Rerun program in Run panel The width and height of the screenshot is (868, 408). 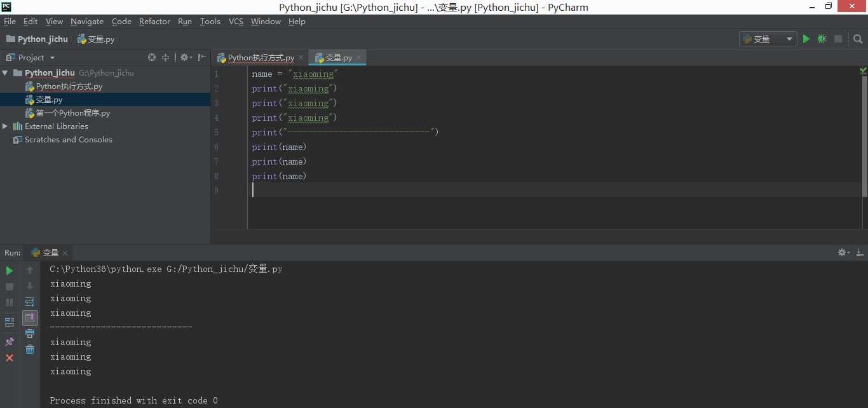10,271
